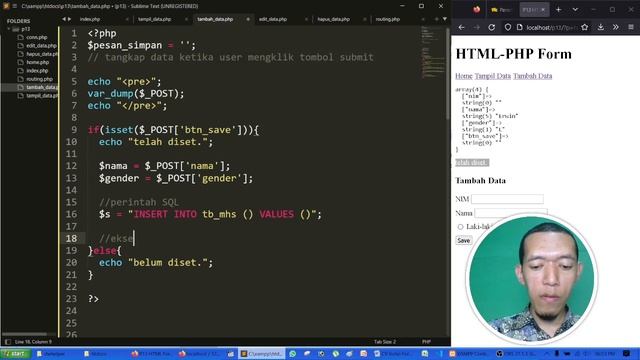
Task: Open XAMPP Control taskbar item
Action: (468, 353)
